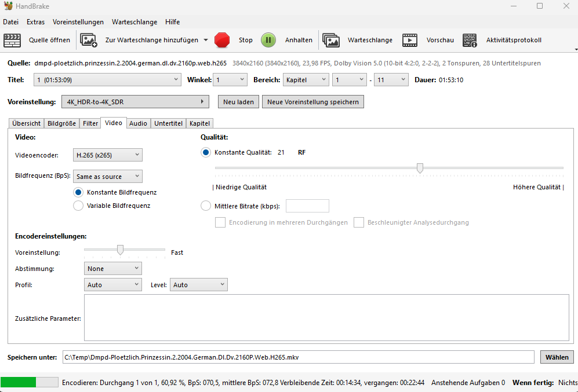Screen dimensions: 578x392
Task: Choose Konstante Bildfrequenz option
Action: pyautogui.click(x=78, y=192)
